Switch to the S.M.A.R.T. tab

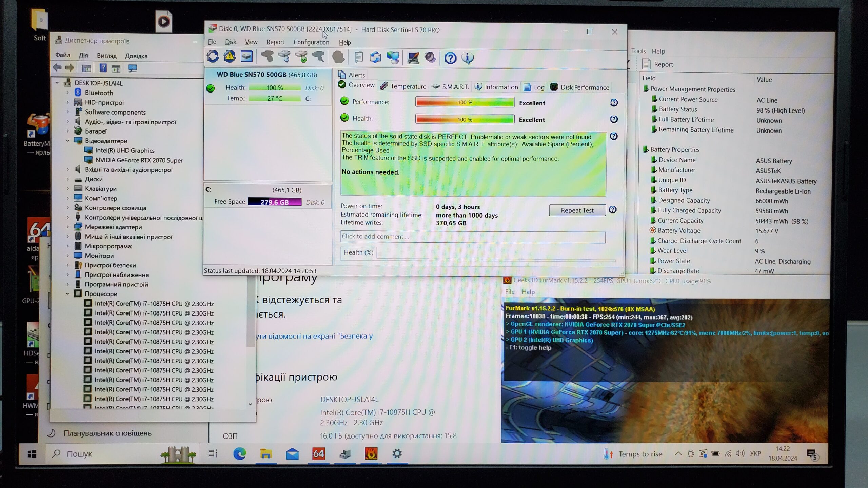point(451,87)
